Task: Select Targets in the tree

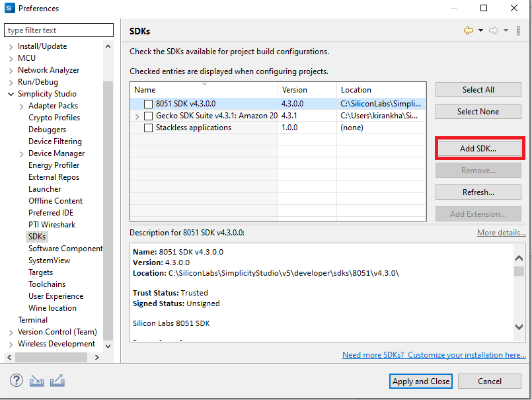Action: pos(41,272)
